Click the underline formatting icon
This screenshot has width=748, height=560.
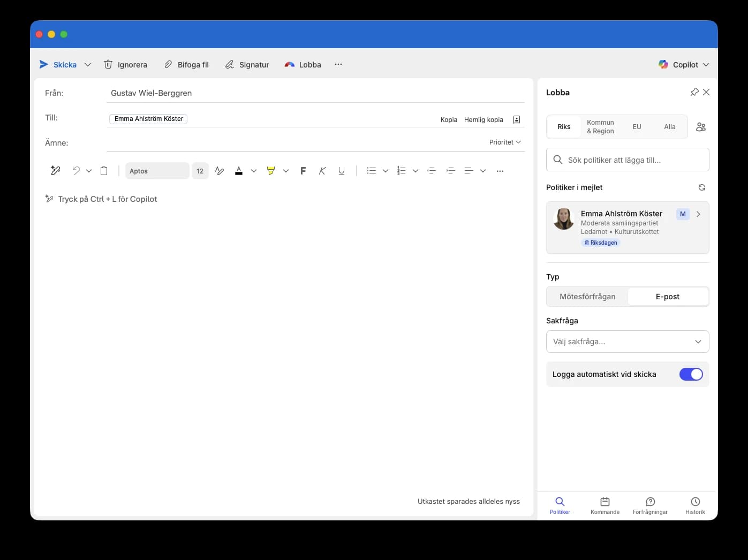tap(342, 171)
